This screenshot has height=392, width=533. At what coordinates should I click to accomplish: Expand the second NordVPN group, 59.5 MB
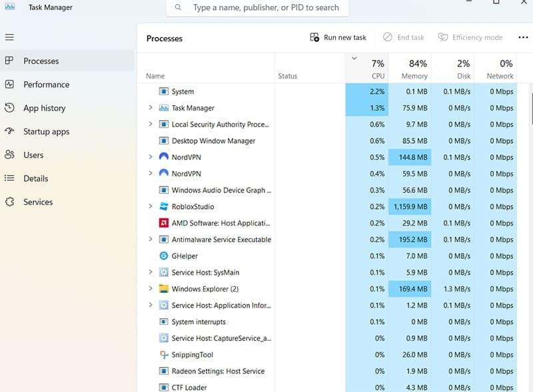click(151, 173)
